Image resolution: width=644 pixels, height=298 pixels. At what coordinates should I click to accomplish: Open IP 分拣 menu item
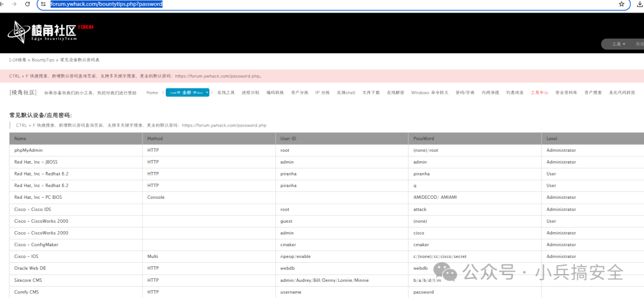[323, 93]
